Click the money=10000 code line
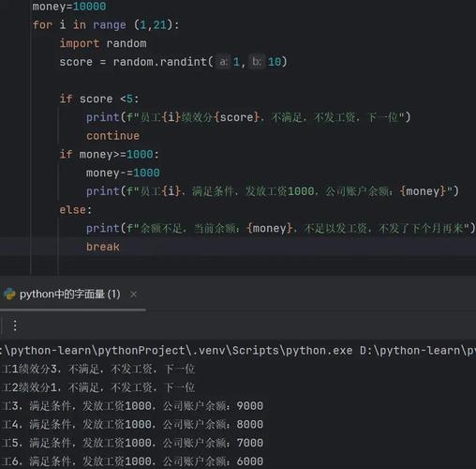 [x=69, y=7]
